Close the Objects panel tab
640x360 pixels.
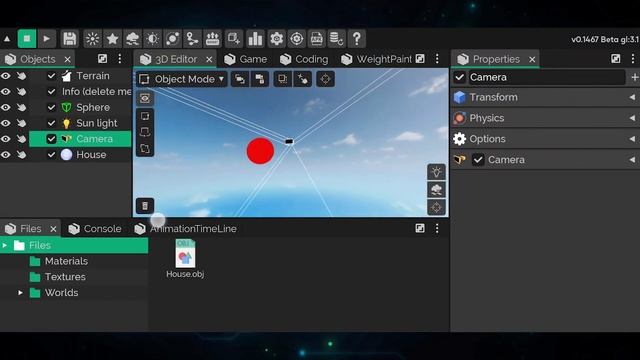tap(68, 60)
